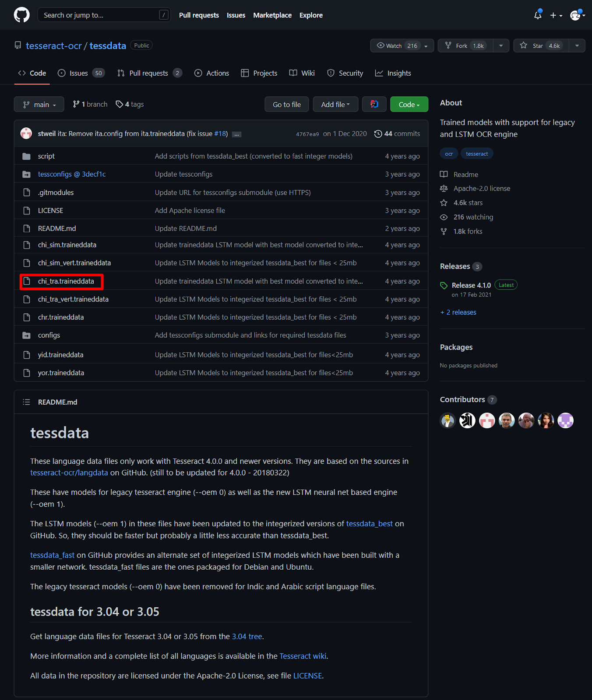Viewport: 592px width, 700px height.
Task: Open yor.traineddata file
Action: [x=61, y=373]
